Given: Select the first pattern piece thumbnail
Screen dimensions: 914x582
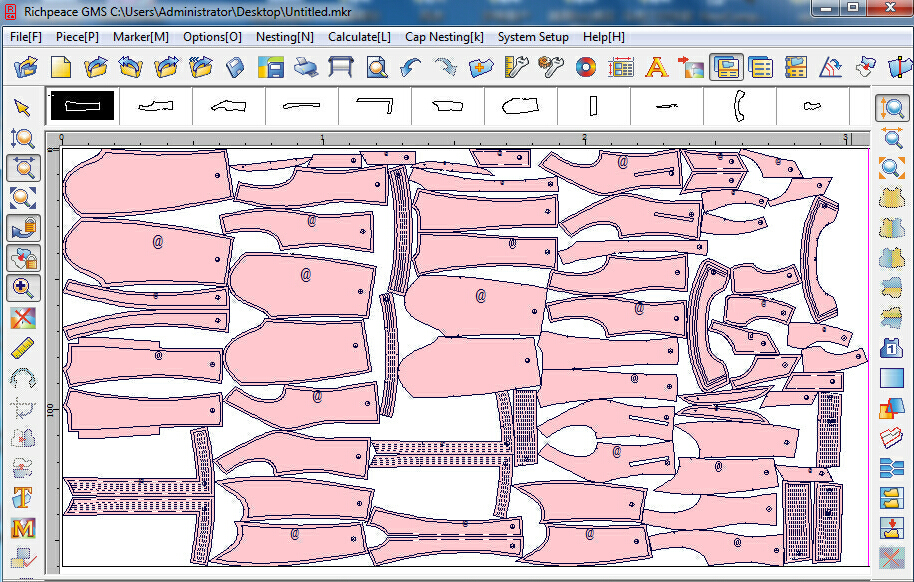Looking at the screenshot, I should click(x=81, y=105).
